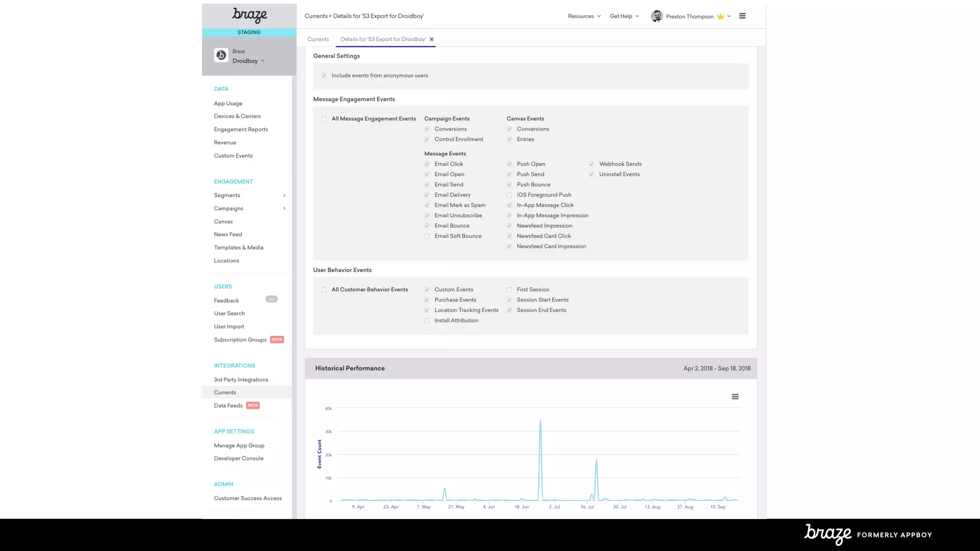The image size is (980, 551).
Task: Switch to the Currents tab
Action: tap(318, 39)
